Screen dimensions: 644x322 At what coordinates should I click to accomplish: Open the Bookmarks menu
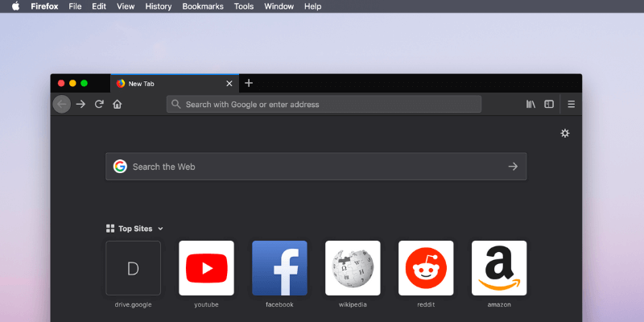[x=203, y=6]
